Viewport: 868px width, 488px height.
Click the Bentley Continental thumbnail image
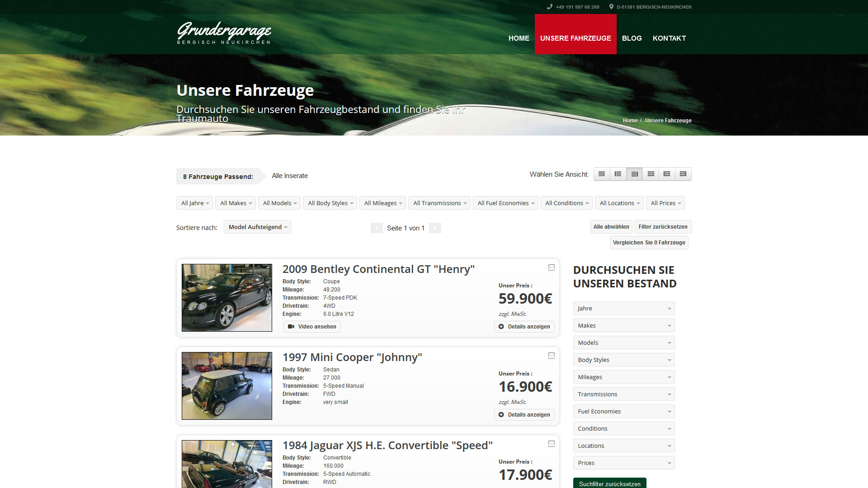click(227, 298)
